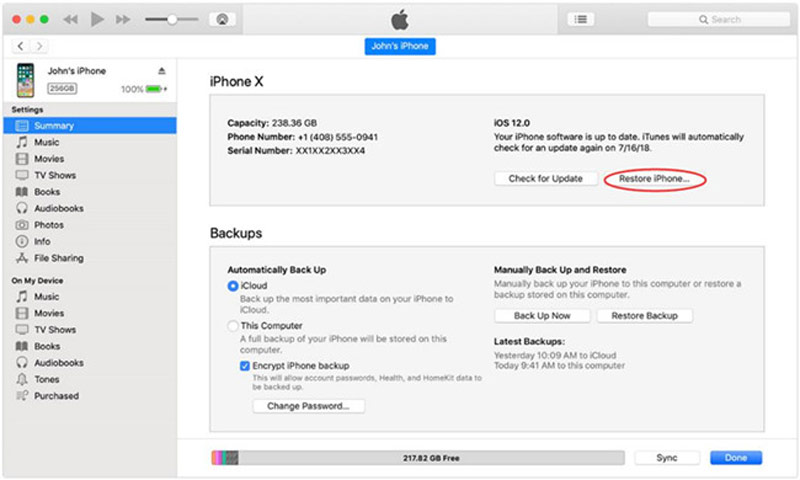The width and height of the screenshot is (800, 480).
Task: Open File Sharing in the sidebar
Action: (58, 258)
